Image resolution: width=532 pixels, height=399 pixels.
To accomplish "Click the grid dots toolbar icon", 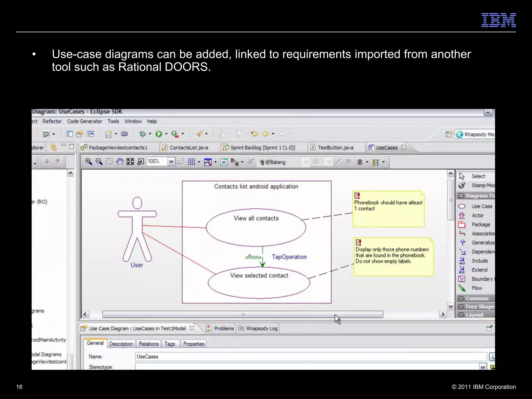I will pyautogui.click(x=191, y=162).
